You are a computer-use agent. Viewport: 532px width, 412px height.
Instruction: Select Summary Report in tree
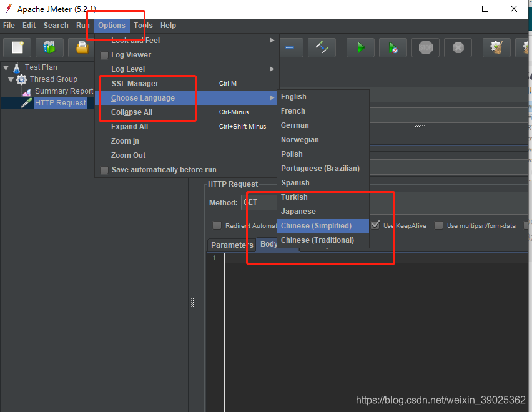point(64,91)
